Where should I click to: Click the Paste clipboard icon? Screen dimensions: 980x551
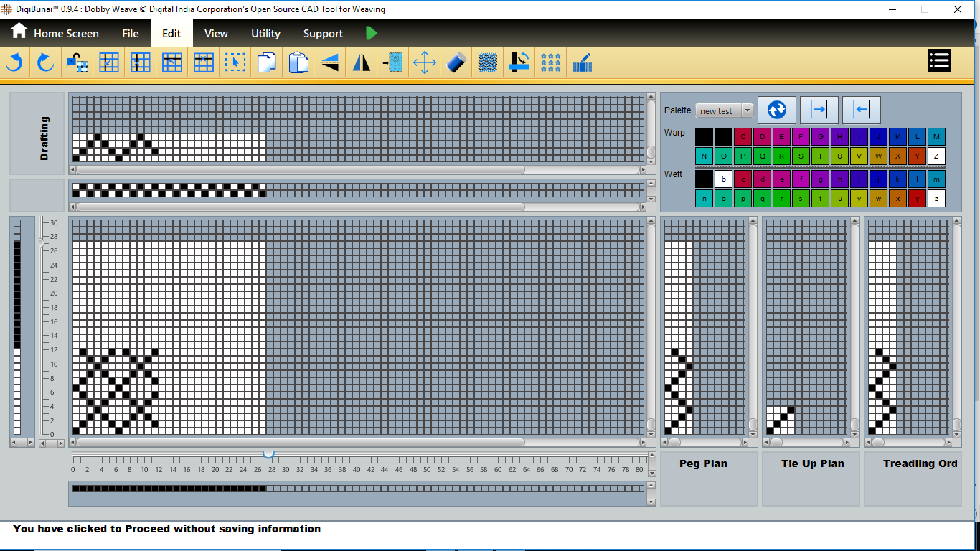pos(298,63)
